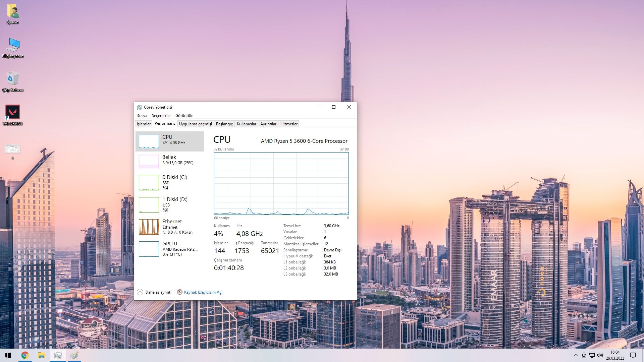Click the Windows Start button

[8, 355]
